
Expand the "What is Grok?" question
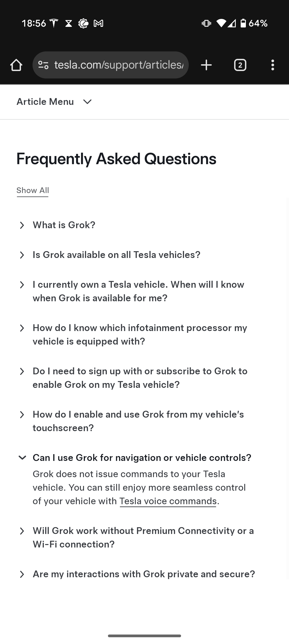point(64,225)
